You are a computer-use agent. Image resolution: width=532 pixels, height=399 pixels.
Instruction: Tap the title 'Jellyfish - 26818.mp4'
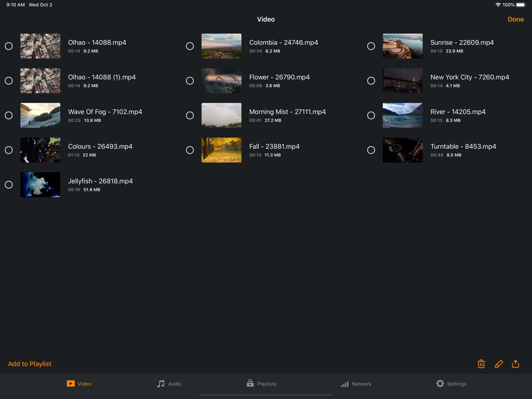click(100, 181)
